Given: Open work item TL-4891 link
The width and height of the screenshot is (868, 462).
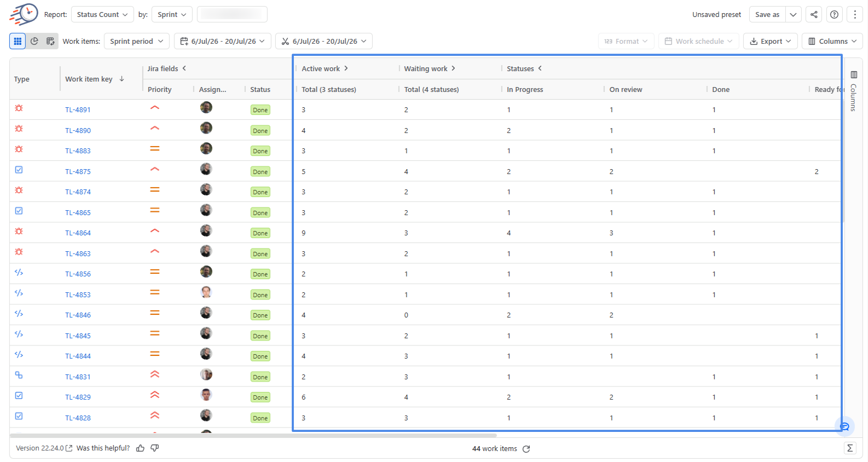Looking at the screenshot, I should pyautogui.click(x=78, y=110).
